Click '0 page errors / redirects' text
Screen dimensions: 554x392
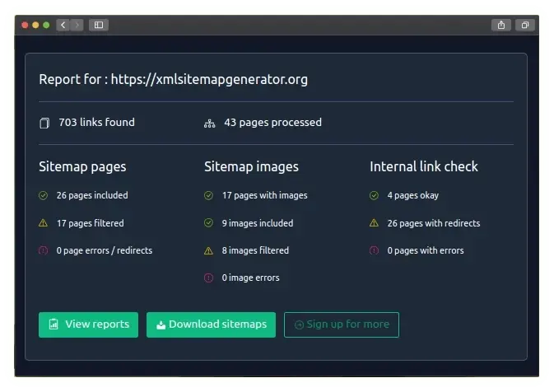point(105,250)
